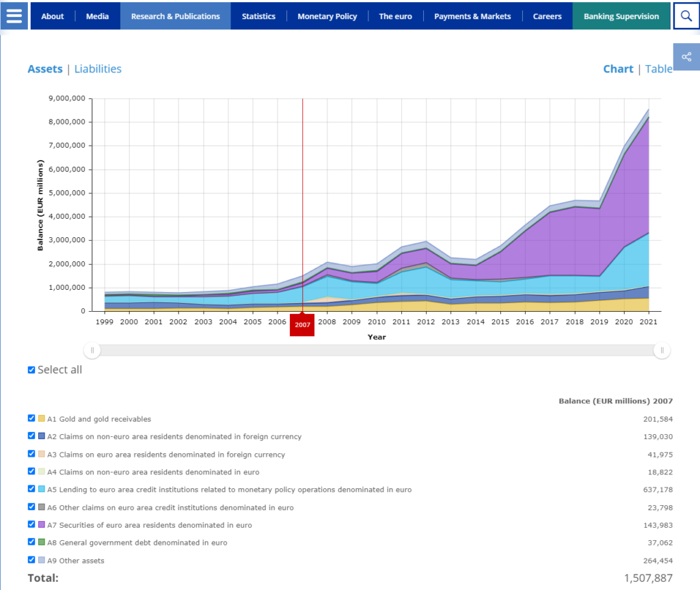Viewport: 700px width, 590px height.
Task: Switch to the Assets view
Action: click(45, 69)
